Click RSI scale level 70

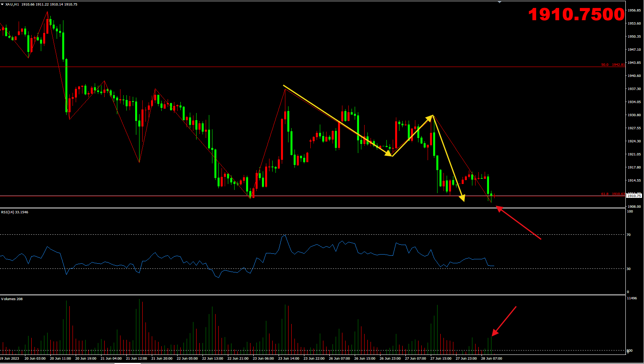point(629,235)
